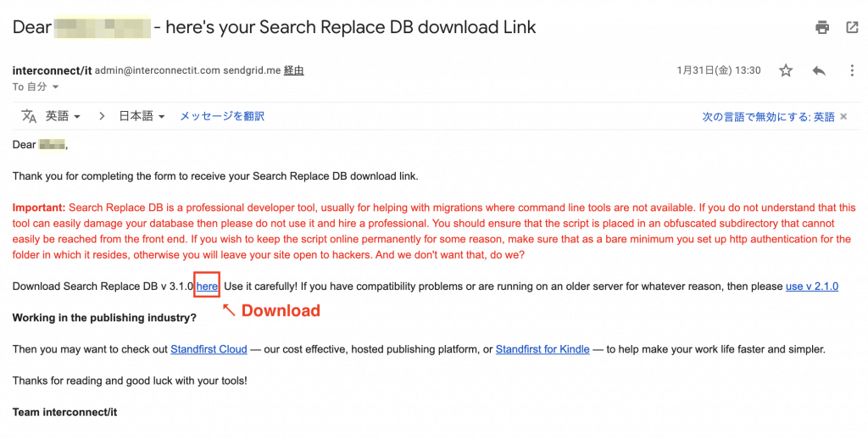This screenshot has height=439, width=868.
Task: Open the 'Standfirst Cloud' link
Action: [x=209, y=349]
